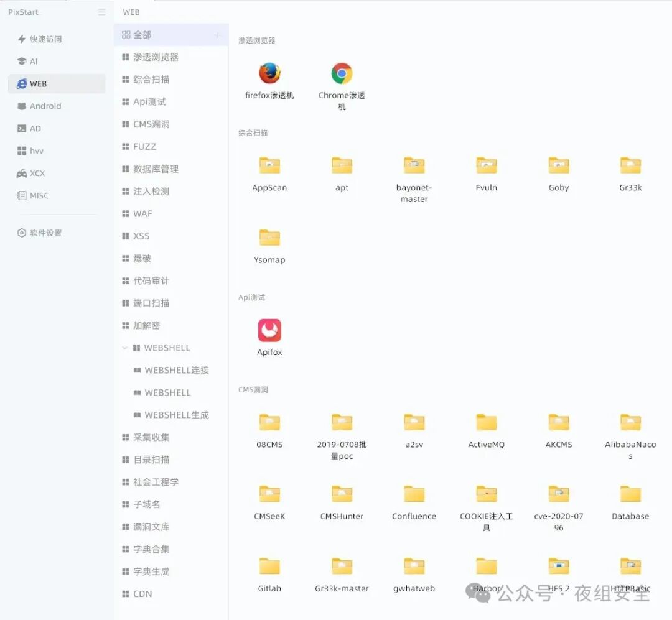The image size is (672, 620).
Task: Open the AKCMS folder
Action: point(558,422)
